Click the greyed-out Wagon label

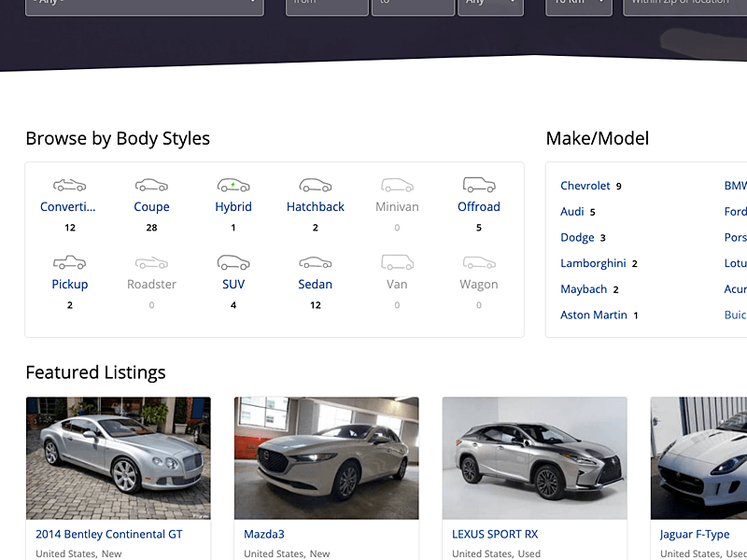coord(479,285)
